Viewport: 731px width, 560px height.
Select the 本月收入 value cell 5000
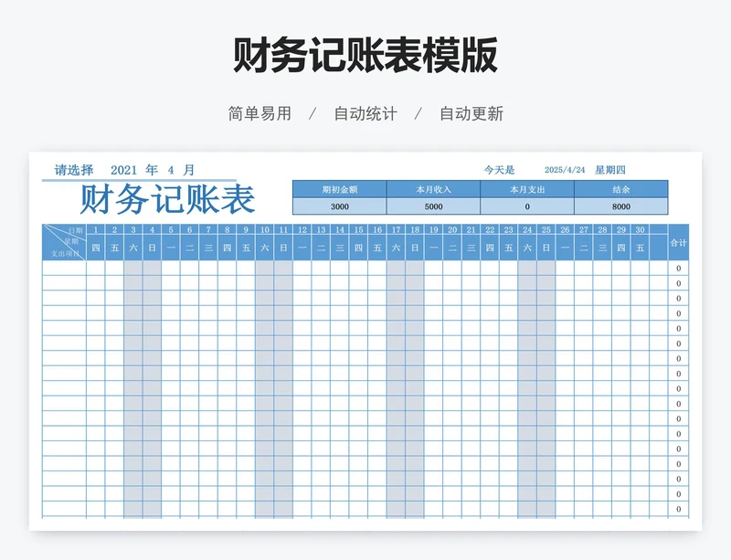point(433,206)
